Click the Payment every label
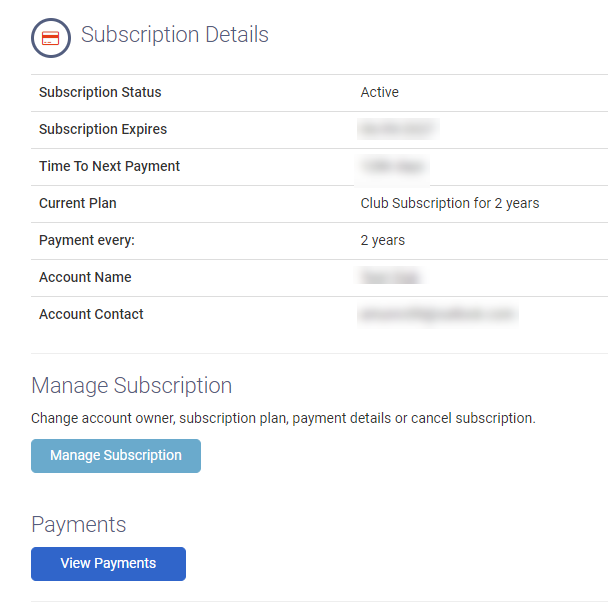 click(x=87, y=240)
